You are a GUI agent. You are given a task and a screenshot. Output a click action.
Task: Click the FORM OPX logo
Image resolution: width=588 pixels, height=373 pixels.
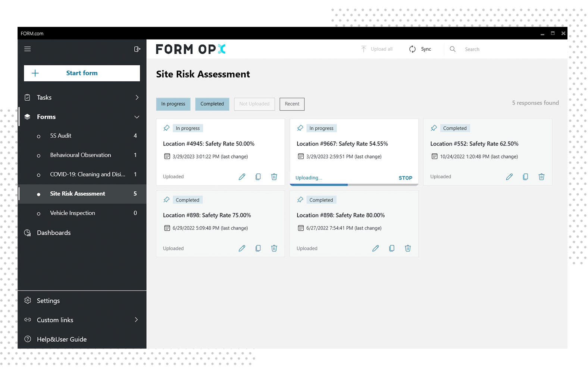coord(191,49)
